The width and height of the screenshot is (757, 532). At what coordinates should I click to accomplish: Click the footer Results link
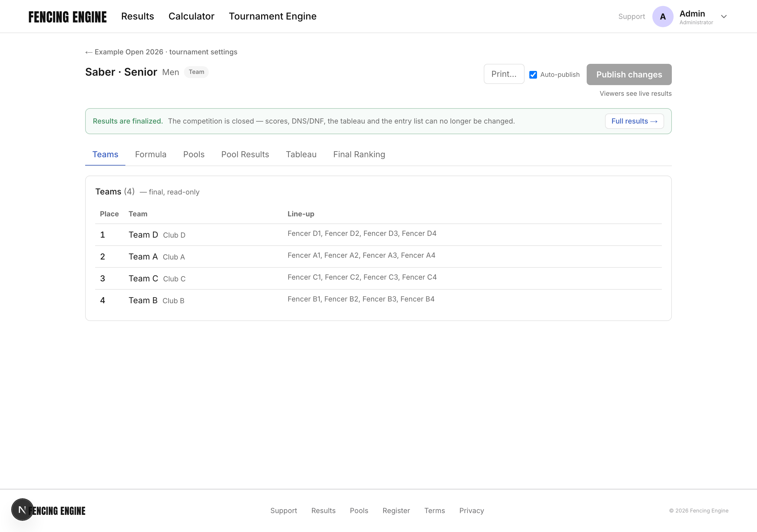[323, 511]
